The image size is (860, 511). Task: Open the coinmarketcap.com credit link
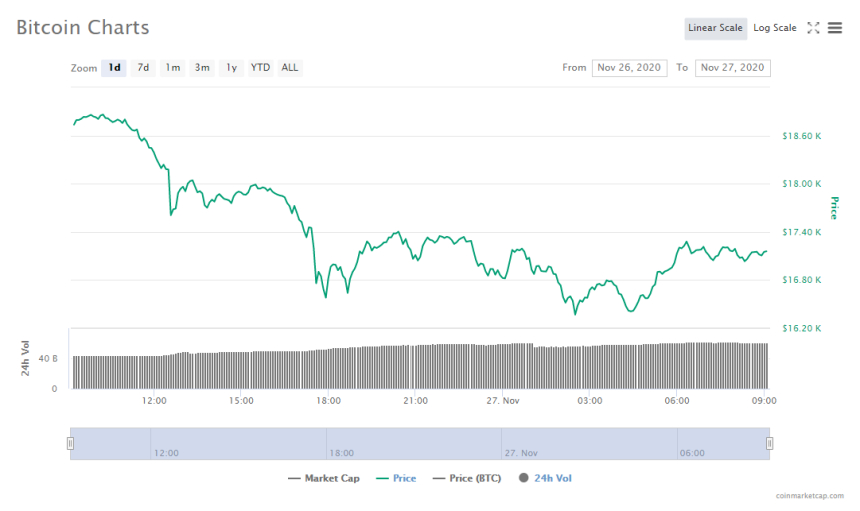(x=809, y=495)
